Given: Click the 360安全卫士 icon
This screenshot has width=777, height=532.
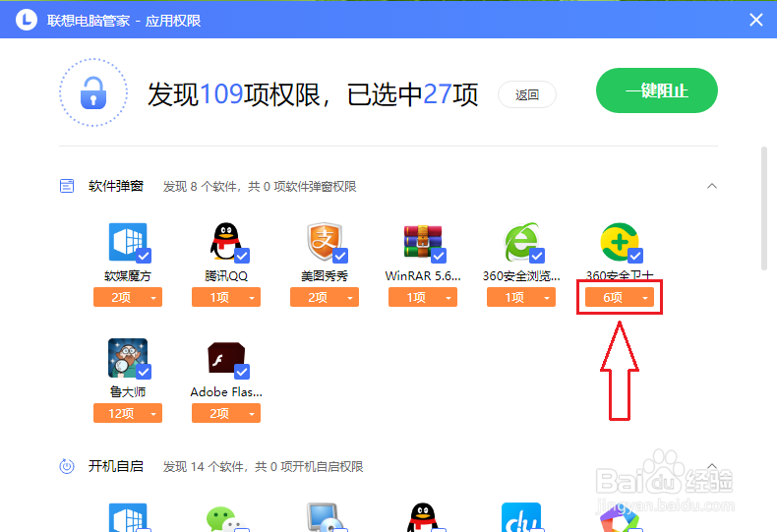Looking at the screenshot, I should pos(620,242).
